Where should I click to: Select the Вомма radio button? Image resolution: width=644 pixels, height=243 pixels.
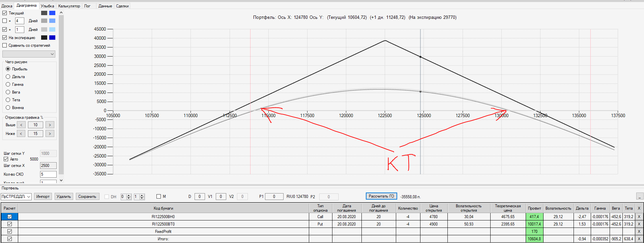[8, 108]
